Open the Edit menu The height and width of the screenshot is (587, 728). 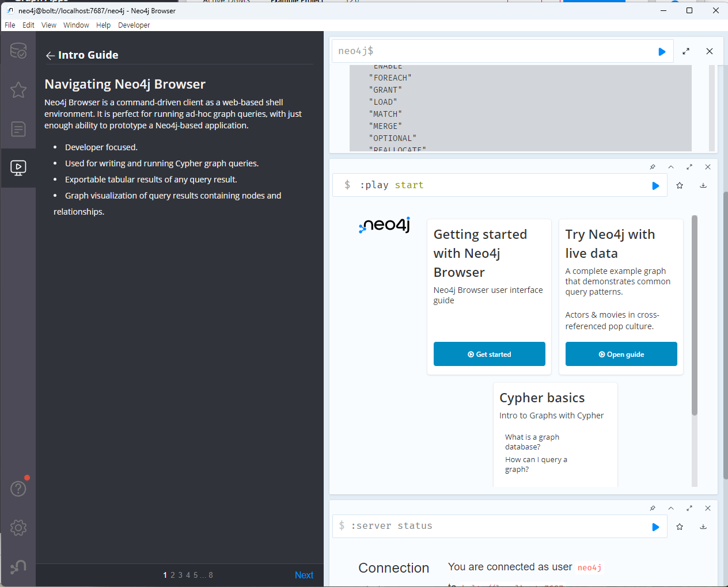click(x=28, y=25)
